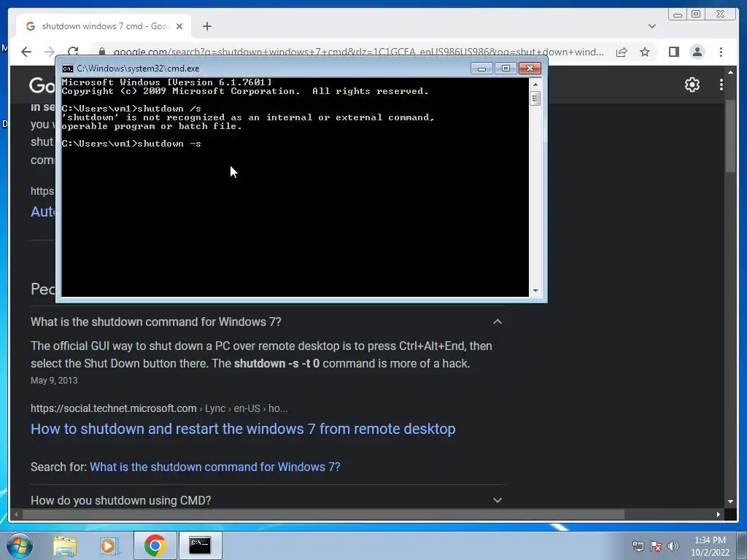Click the address bar URL
Screen dimensions: 747x560
point(358,52)
